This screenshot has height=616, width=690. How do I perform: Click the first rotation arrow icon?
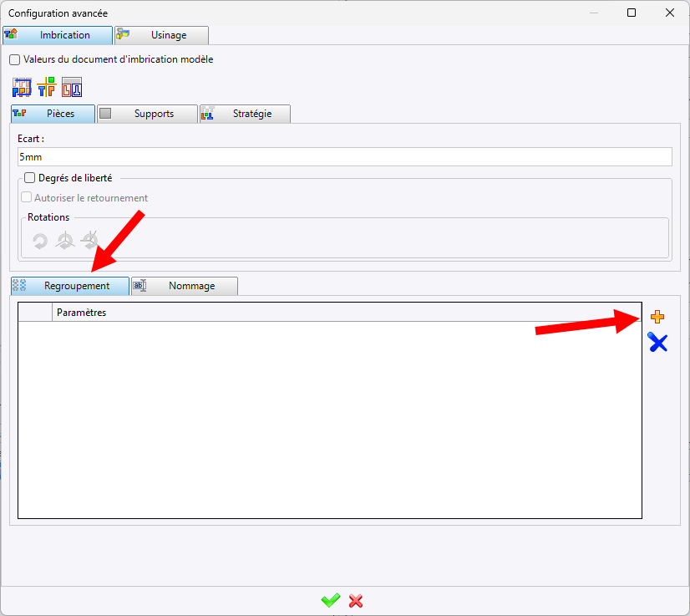pyautogui.click(x=40, y=241)
